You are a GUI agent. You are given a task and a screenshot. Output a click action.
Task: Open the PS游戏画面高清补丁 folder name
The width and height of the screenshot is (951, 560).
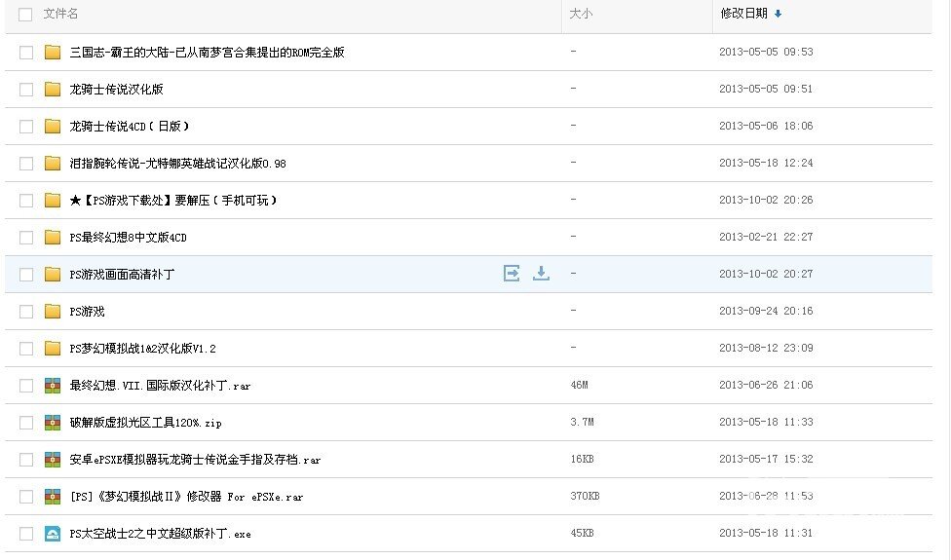click(x=122, y=275)
